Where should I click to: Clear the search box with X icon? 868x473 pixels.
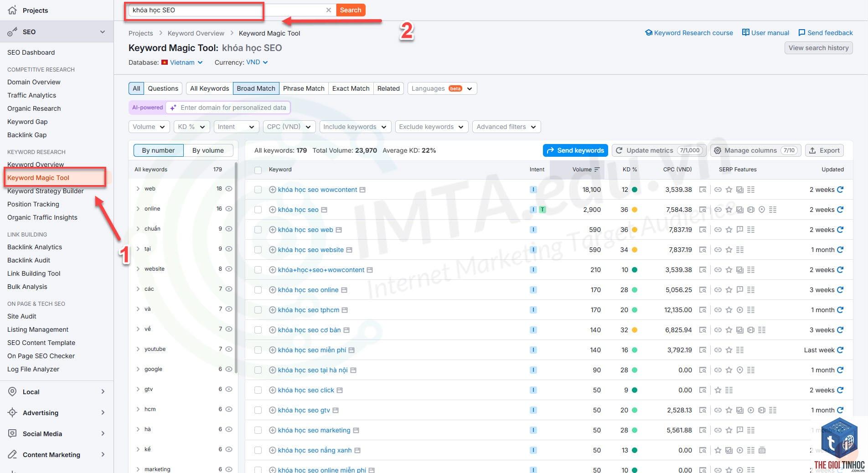(328, 10)
